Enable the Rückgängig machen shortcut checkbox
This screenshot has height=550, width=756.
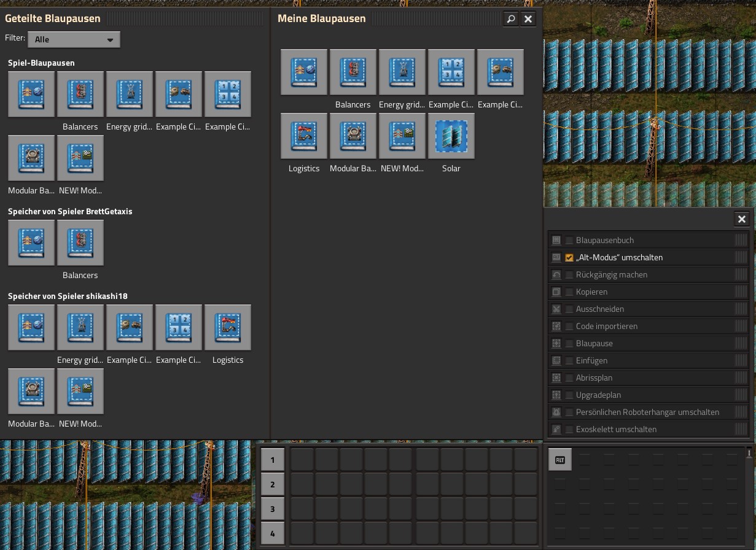569,275
